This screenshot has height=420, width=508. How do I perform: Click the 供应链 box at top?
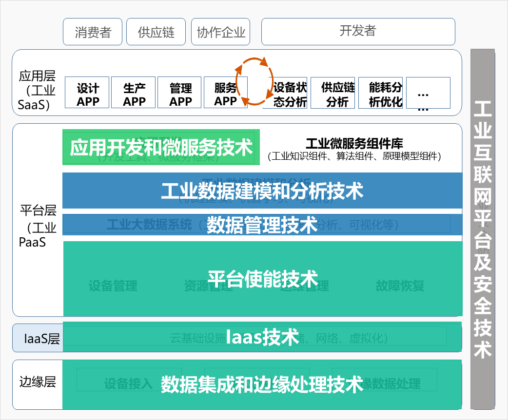click(x=156, y=32)
